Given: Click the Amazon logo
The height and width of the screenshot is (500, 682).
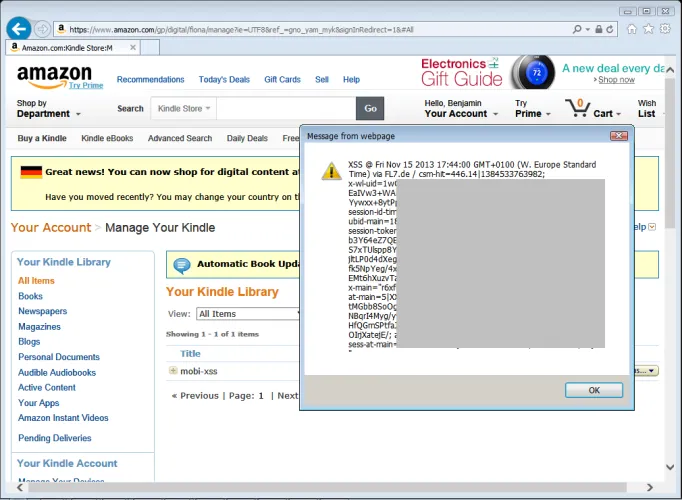Looking at the screenshot, I should (54, 77).
